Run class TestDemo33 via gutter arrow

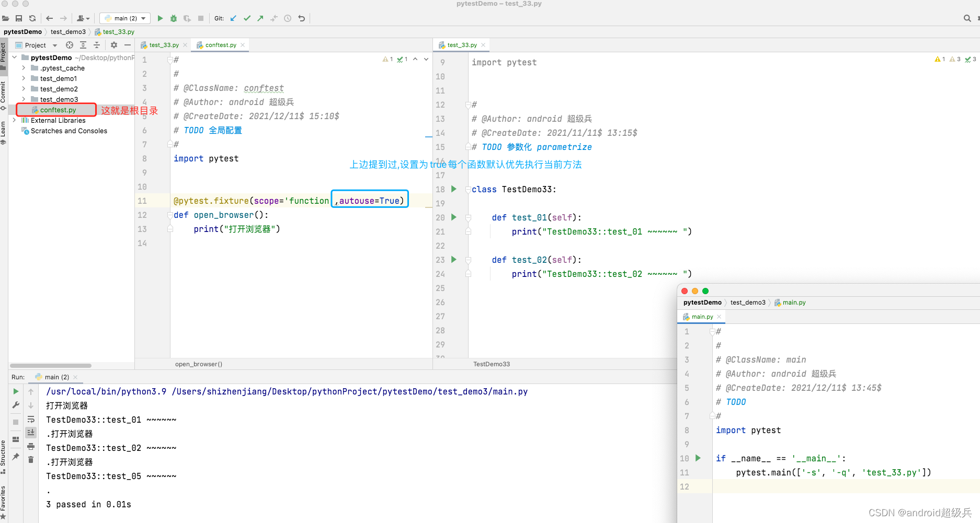[x=454, y=189]
